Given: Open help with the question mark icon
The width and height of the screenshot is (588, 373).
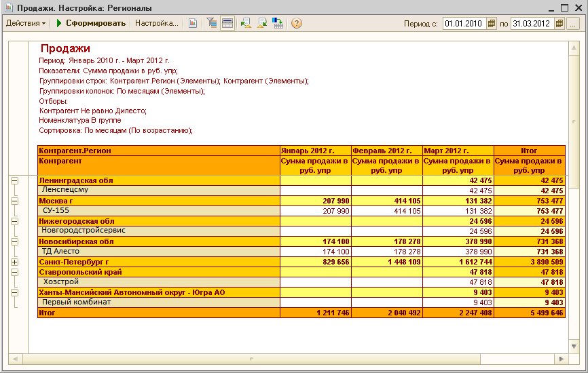Looking at the screenshot, I should tap(297, 23).
